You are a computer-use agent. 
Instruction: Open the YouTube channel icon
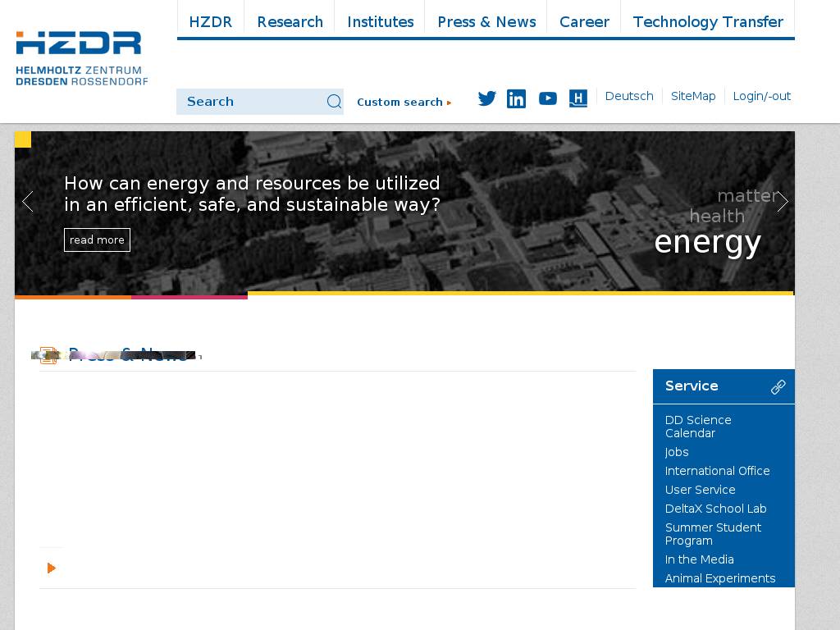click(x=547, y=99)
